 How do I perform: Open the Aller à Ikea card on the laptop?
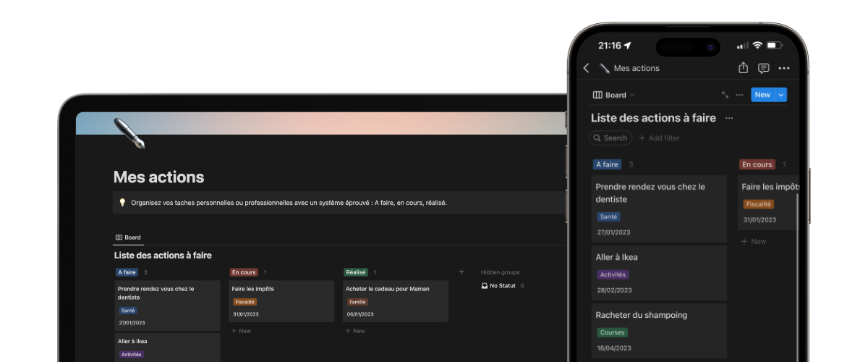tap(168, 347)
